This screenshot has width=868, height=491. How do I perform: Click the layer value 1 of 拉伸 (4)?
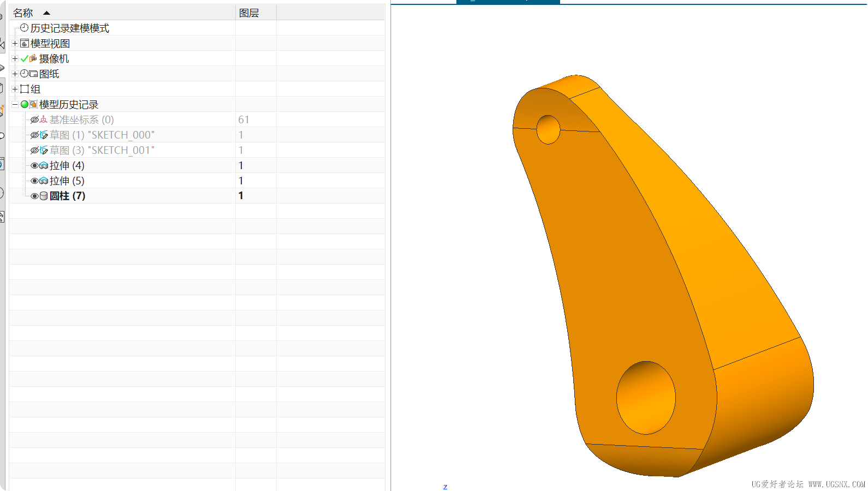241,165
